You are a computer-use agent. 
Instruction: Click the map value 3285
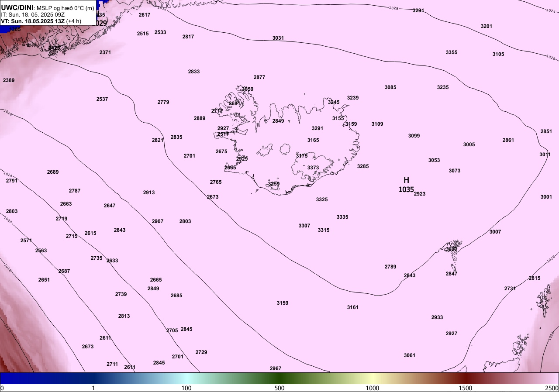click(363, 166)
